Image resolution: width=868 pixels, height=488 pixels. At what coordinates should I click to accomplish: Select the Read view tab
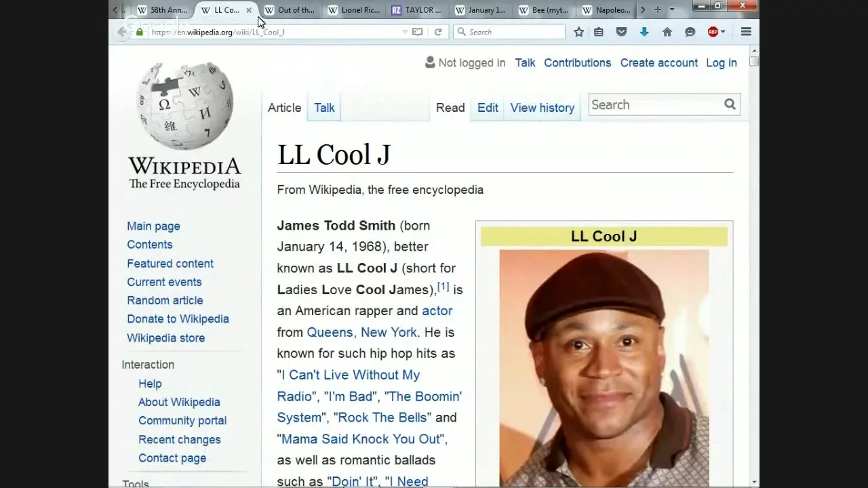pos(450,108)
